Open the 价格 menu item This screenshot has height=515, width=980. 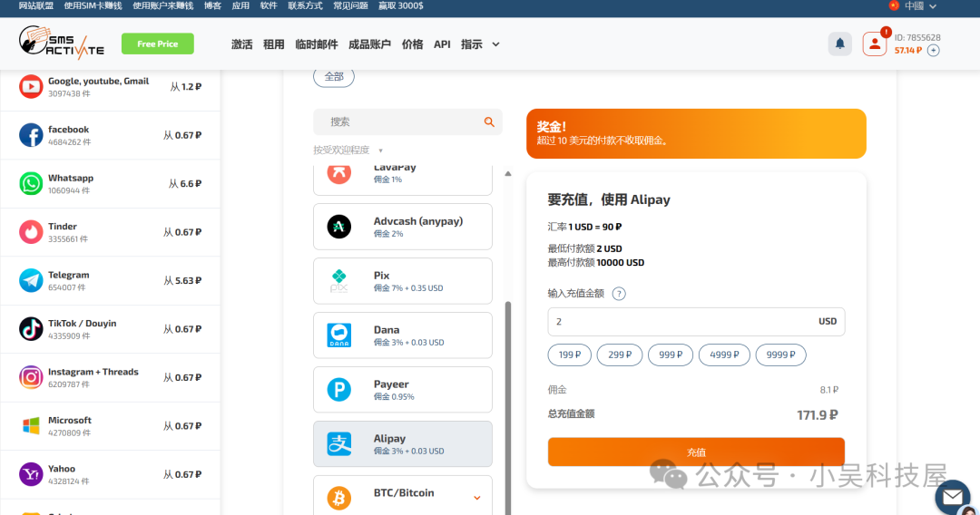[412, 44]
